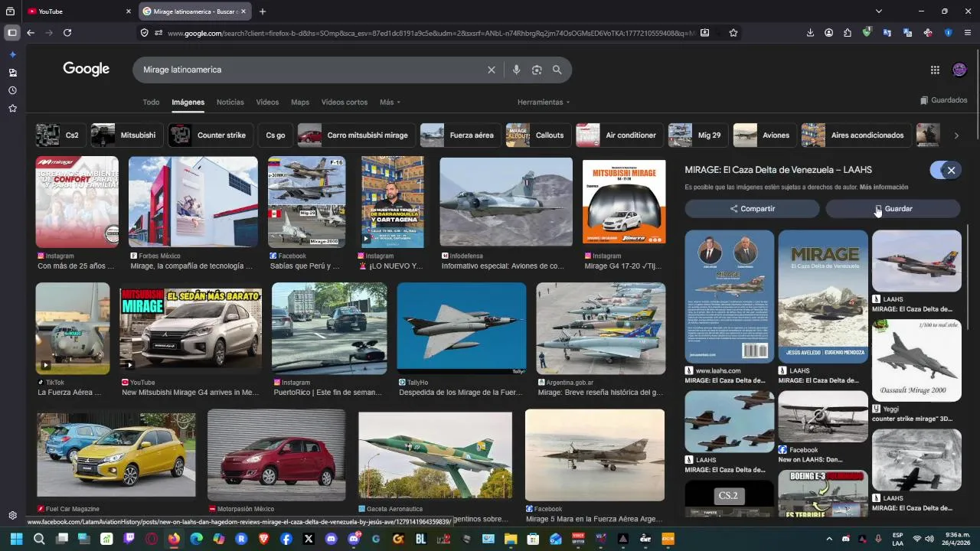This screenshot has width=980, height=551.
Task: Bookmark this page with the star icon
Action: tap(733, 33)
